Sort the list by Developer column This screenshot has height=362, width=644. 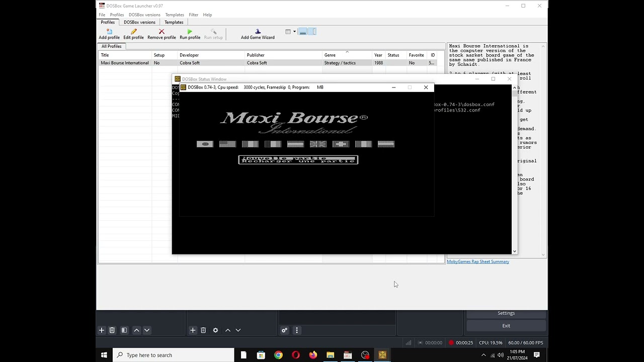pyautogui.click(x=211, y=55)
